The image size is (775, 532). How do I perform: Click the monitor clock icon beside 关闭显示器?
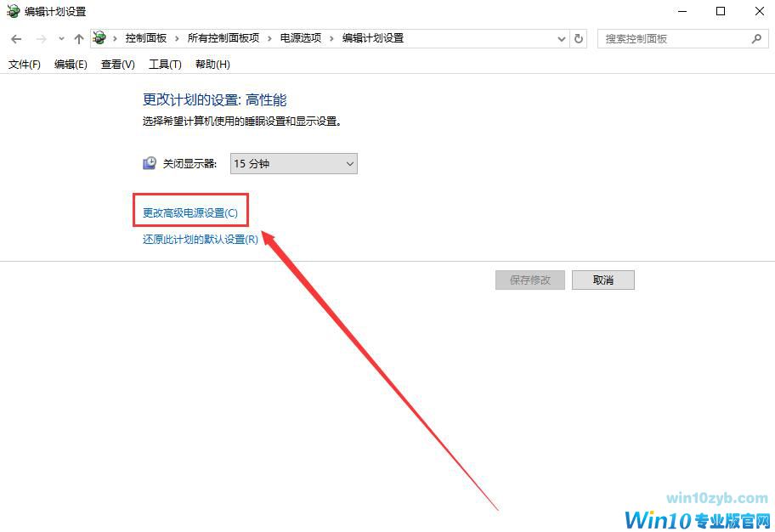tap(150, 163)
